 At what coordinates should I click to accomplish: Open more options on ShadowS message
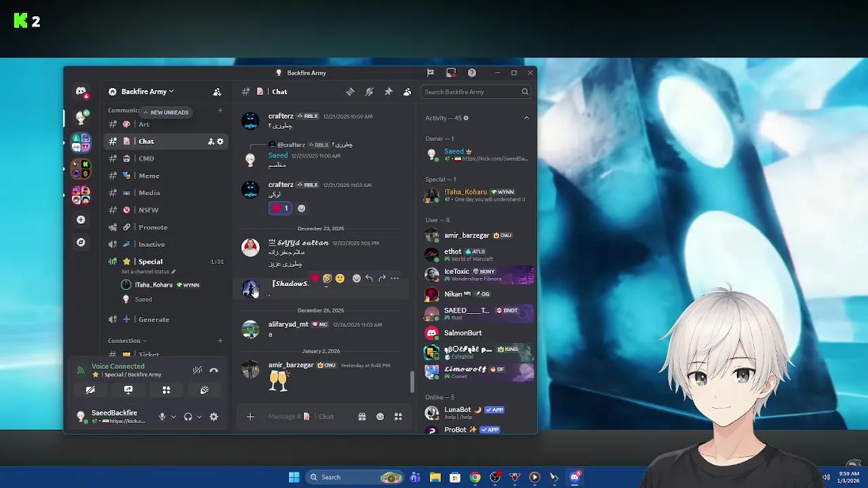395,278
